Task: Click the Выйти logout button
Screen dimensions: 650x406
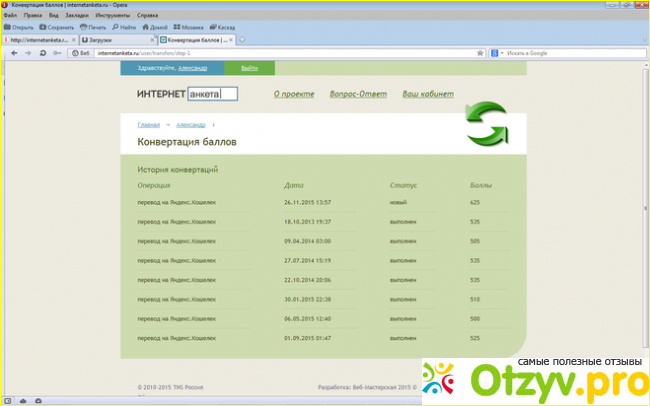Action: pos(249,68)
